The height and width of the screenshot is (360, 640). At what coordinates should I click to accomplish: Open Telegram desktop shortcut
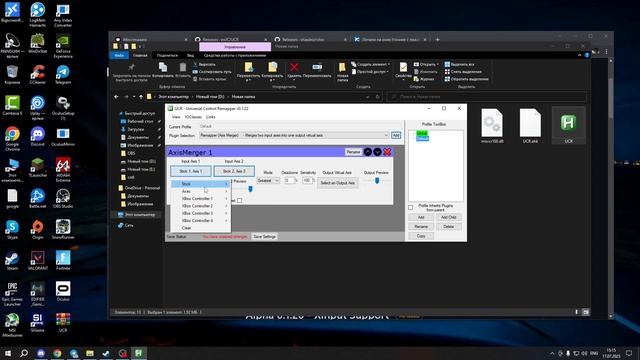click(63, 75)
